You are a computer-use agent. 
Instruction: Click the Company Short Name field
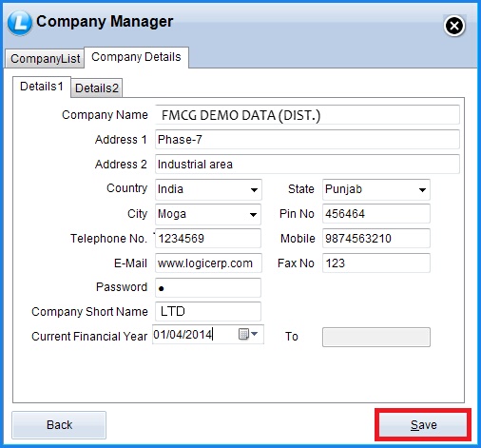(208, 311)
